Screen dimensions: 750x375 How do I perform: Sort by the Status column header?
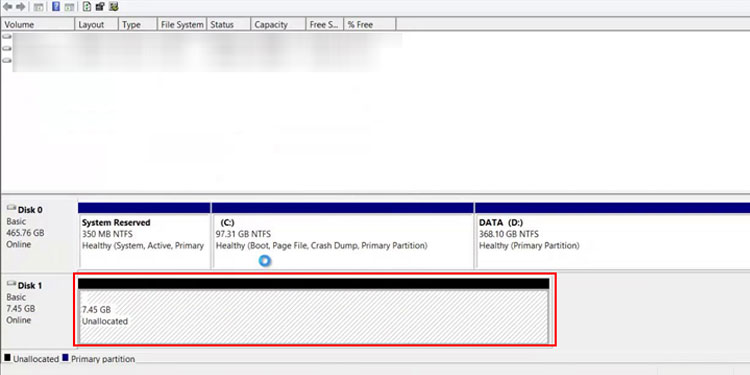228,24
